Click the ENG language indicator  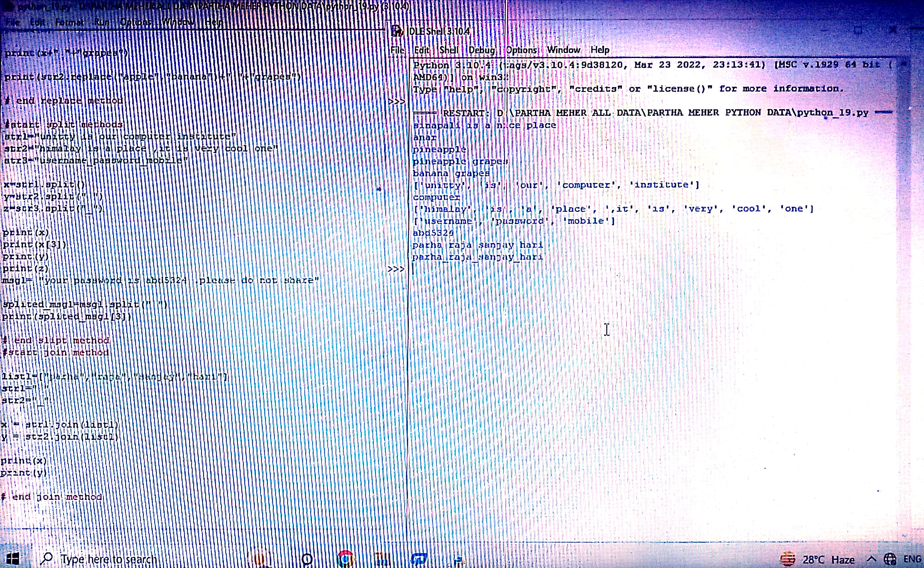pos(913,559)
